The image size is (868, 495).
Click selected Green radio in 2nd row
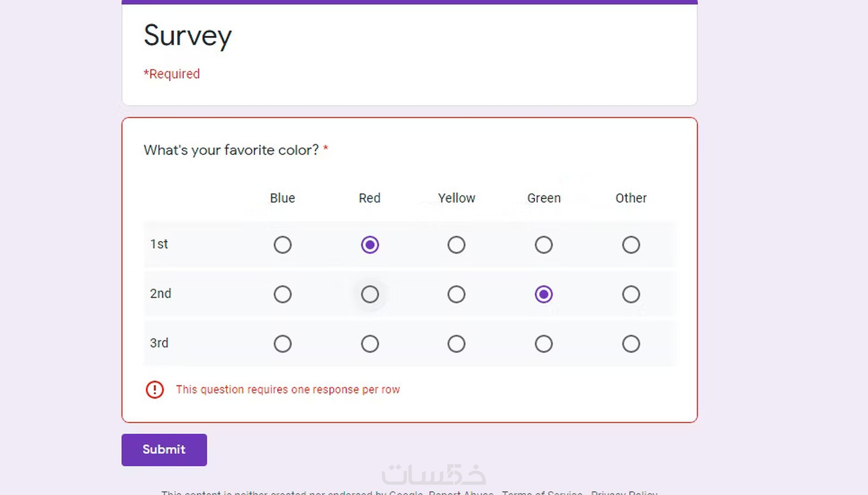[x=544, y=294]
